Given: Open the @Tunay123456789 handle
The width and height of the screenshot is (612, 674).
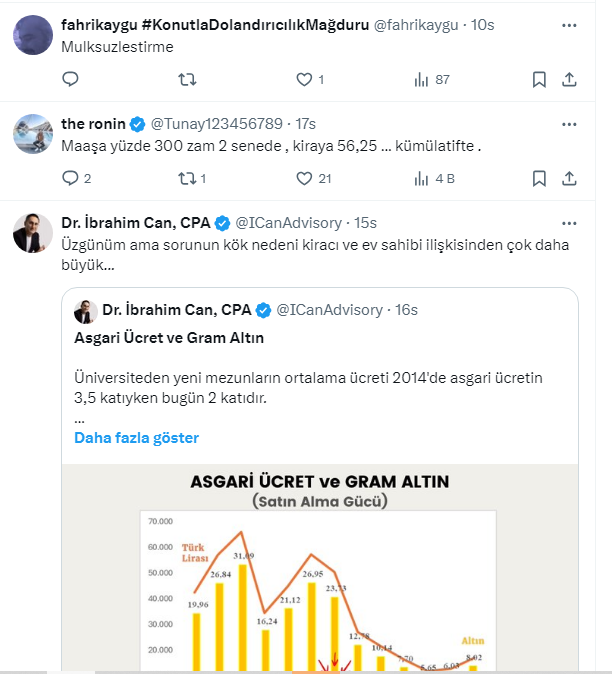Looking at the screenshot, I should coord(218,124).
